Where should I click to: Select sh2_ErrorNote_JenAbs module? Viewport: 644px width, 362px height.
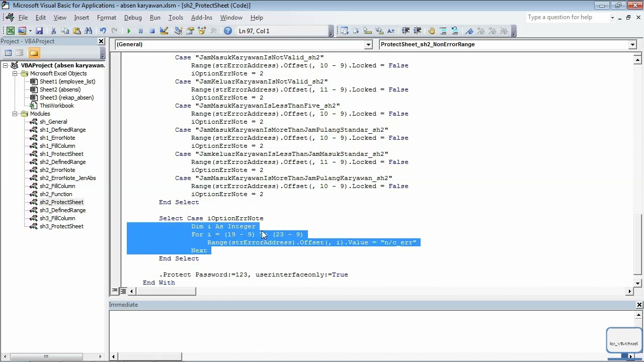(x=67, y=178)
